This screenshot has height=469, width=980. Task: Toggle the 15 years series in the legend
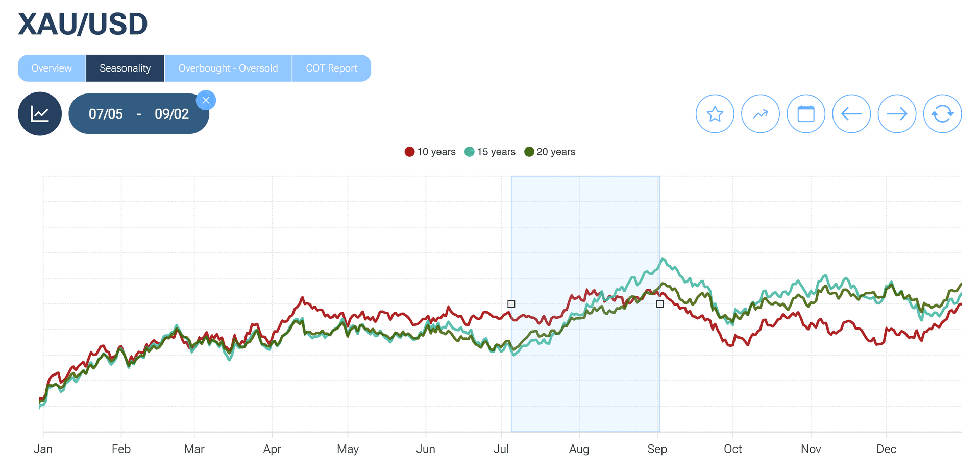click(x=489, y=151)
